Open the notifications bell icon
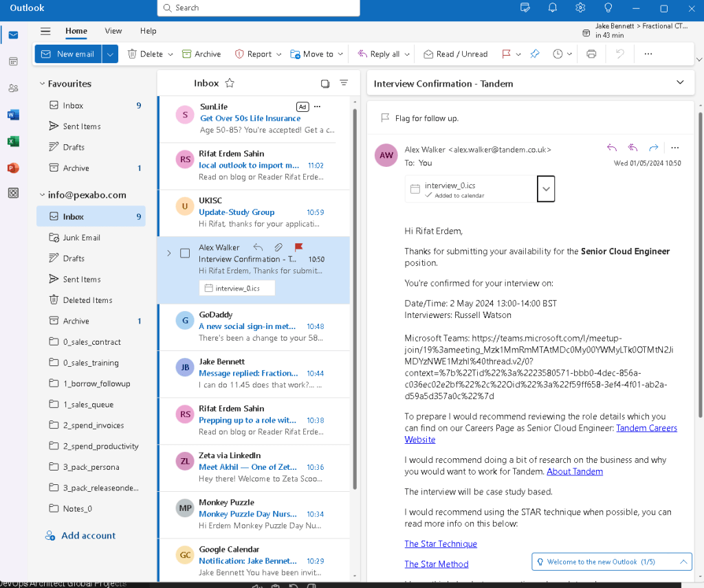The height and width of the screenshot is (588, 704). (x=553, y=8)
